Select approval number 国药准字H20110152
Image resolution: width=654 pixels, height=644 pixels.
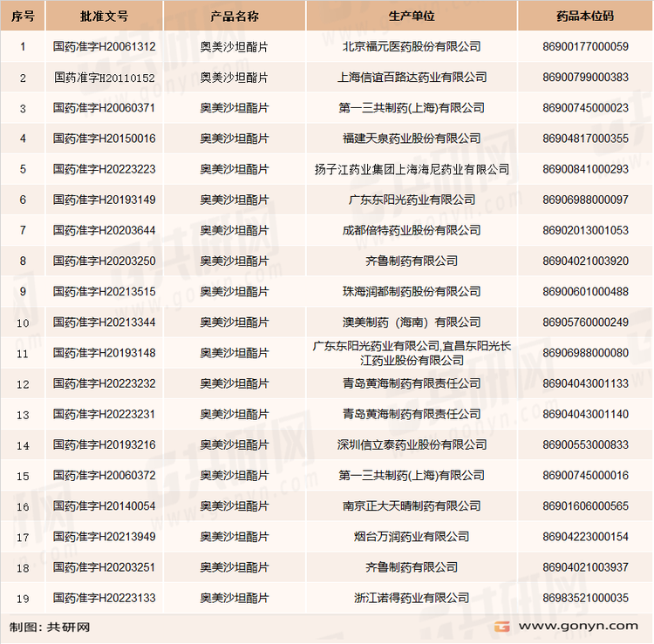[105, 78]
